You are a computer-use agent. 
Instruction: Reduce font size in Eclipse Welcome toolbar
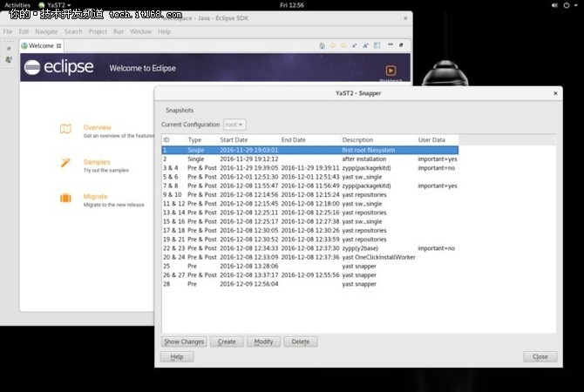click(355, 45)
